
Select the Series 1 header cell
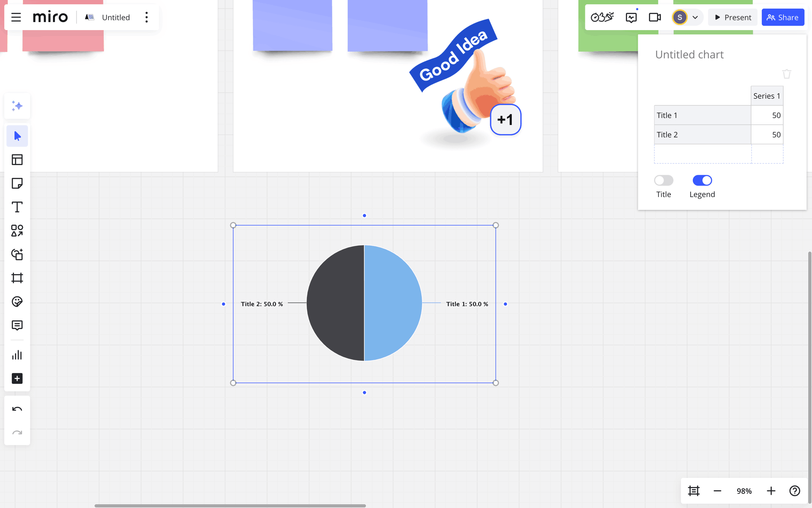[x=767, y=96]
